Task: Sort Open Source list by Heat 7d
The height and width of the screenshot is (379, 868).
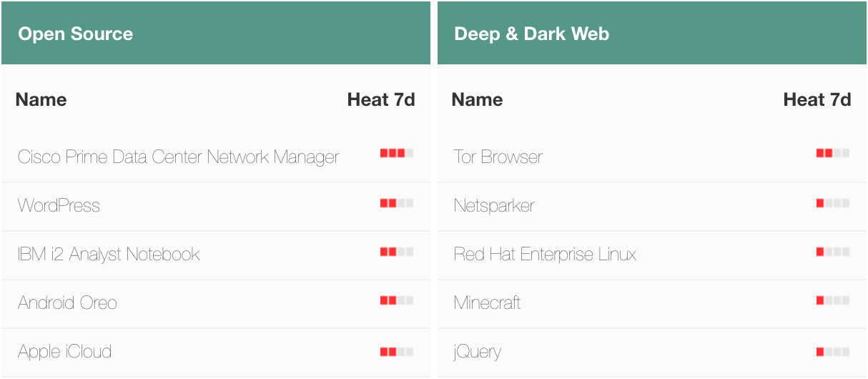Action: [381, 99]
